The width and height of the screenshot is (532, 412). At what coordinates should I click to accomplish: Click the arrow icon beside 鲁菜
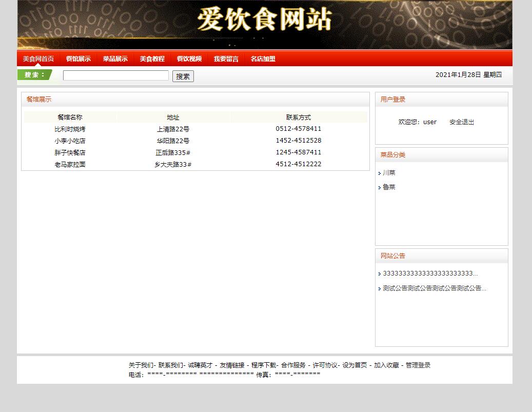[x=380, y=187]
